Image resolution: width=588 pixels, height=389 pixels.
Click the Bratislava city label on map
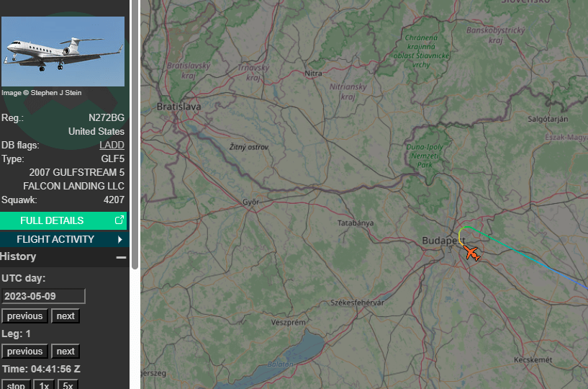tap(179, 107)
